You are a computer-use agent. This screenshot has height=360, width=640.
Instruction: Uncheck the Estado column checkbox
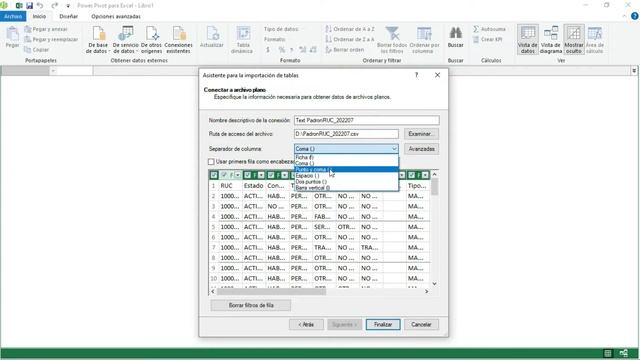point(247,175)
